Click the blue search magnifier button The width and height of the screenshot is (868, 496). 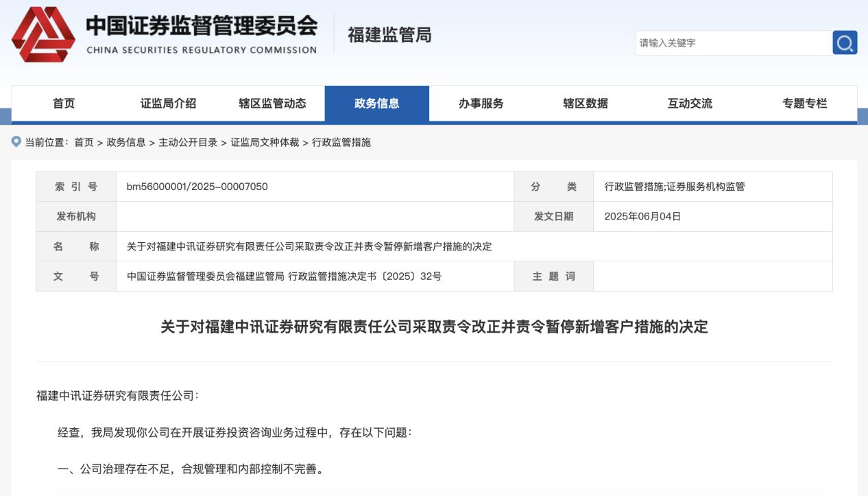[x=845, y=43]
